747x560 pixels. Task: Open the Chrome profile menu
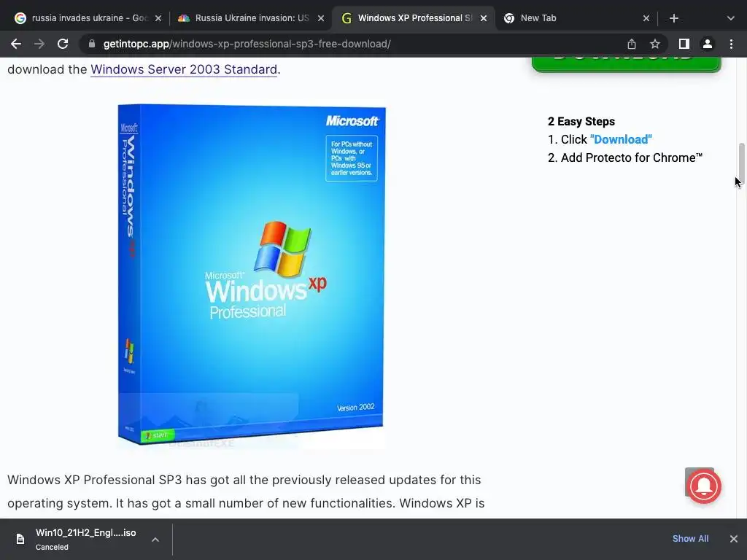pos(708,44)
